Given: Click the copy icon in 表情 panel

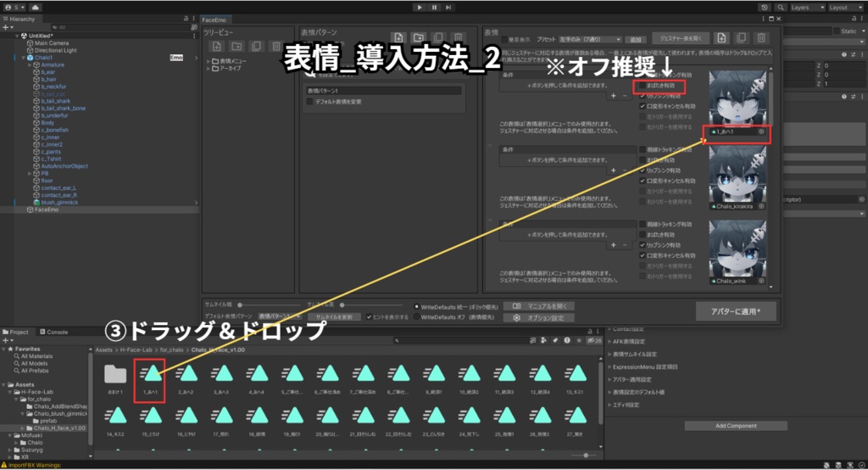Looking at the screenshot, I should click(741, 37).
